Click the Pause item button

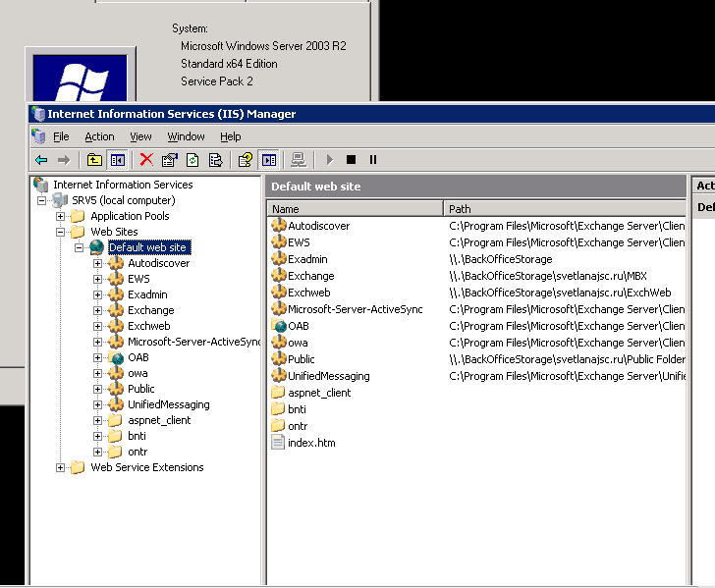pyautogui.click(x=373, y=160)
